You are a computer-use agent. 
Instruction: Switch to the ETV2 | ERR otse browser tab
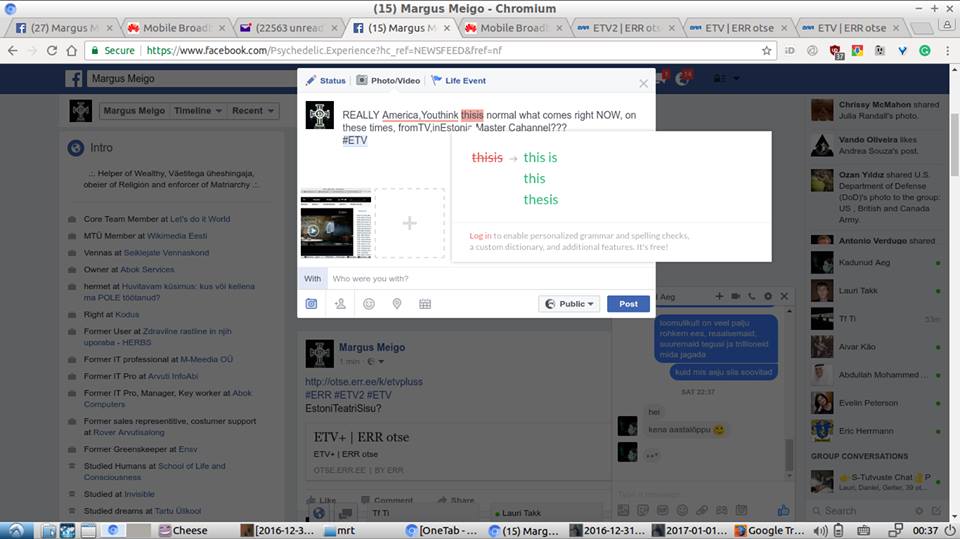624,28
